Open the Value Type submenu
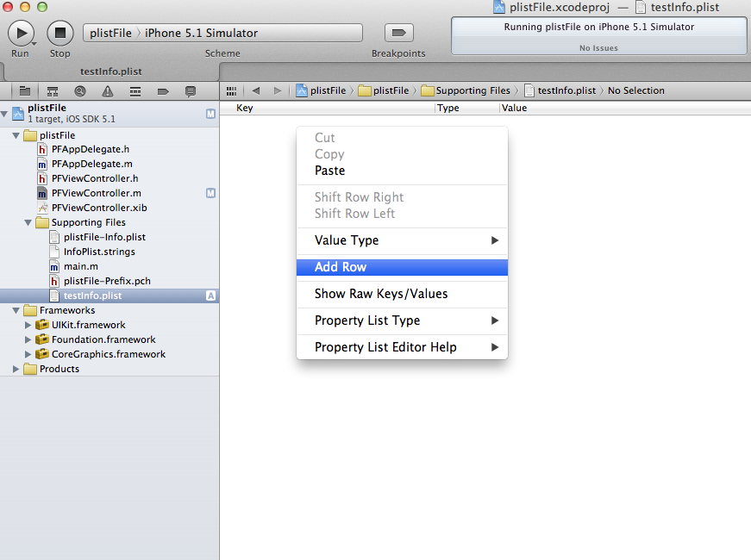The image size is (751, 560). (403, 240)
